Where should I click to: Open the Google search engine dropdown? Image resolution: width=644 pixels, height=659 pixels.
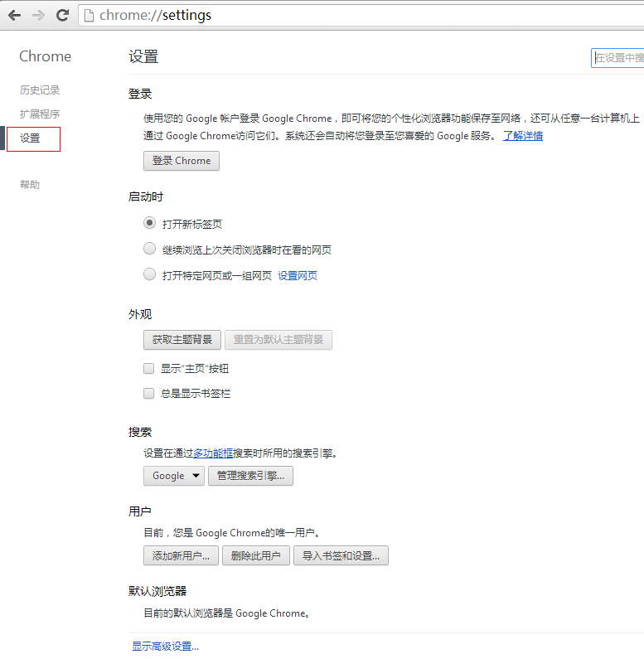coord(174,476)
